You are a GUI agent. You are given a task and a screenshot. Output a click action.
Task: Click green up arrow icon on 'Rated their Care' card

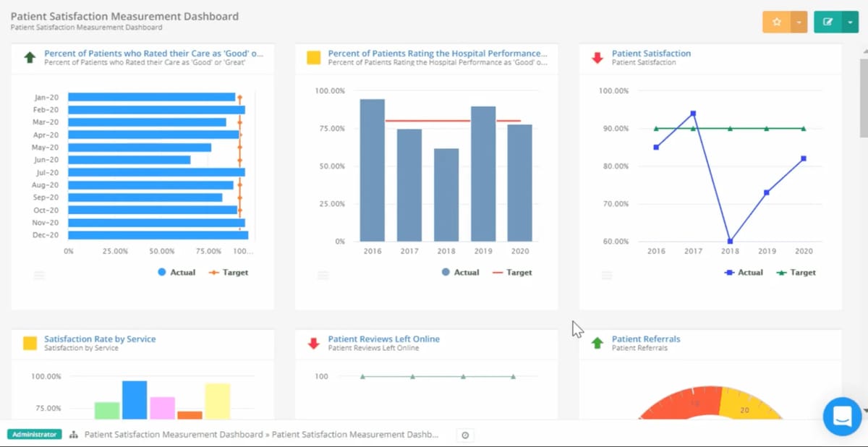pos(30,57)
